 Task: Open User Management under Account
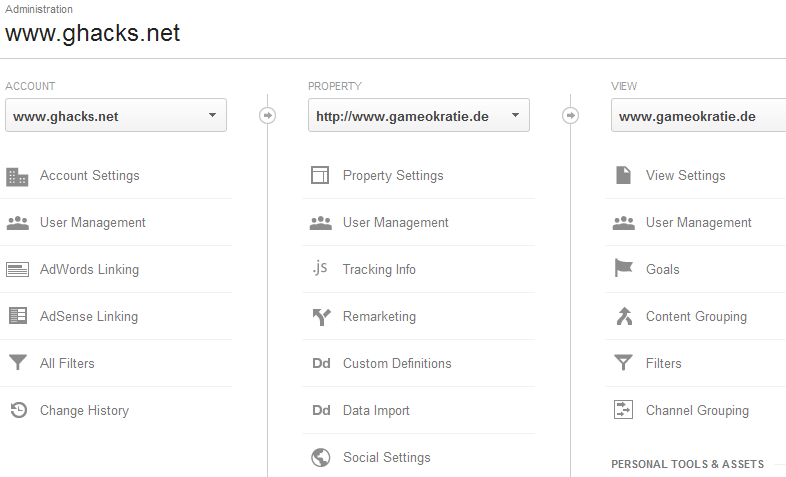[x=93, y=223]
